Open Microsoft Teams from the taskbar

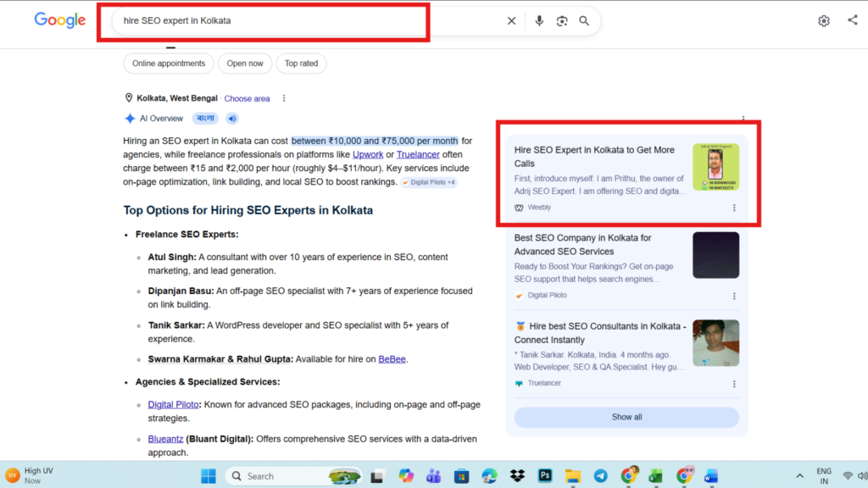pos(433,476)
